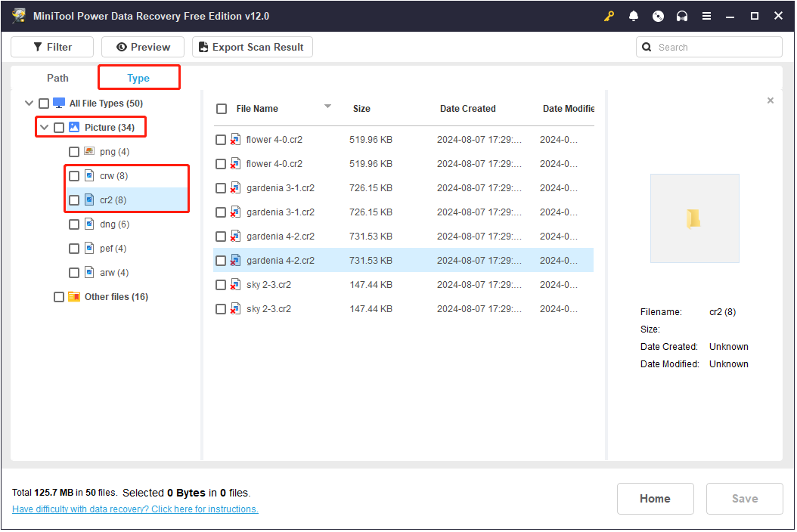Click the Other files folder icon
Image resolution: width=797 pixels, height=532 pixels.
coord(74,296)
